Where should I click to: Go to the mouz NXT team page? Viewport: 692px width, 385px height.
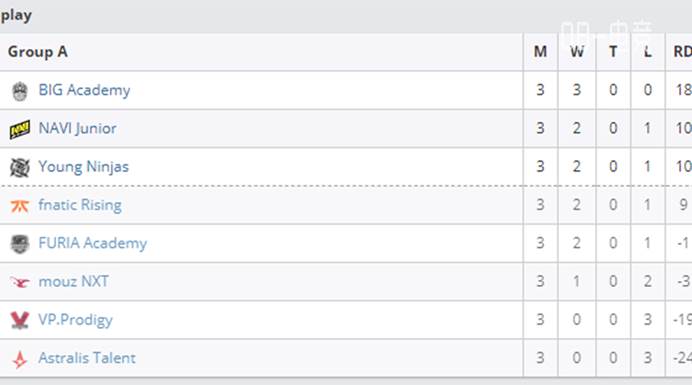(73, 281)
